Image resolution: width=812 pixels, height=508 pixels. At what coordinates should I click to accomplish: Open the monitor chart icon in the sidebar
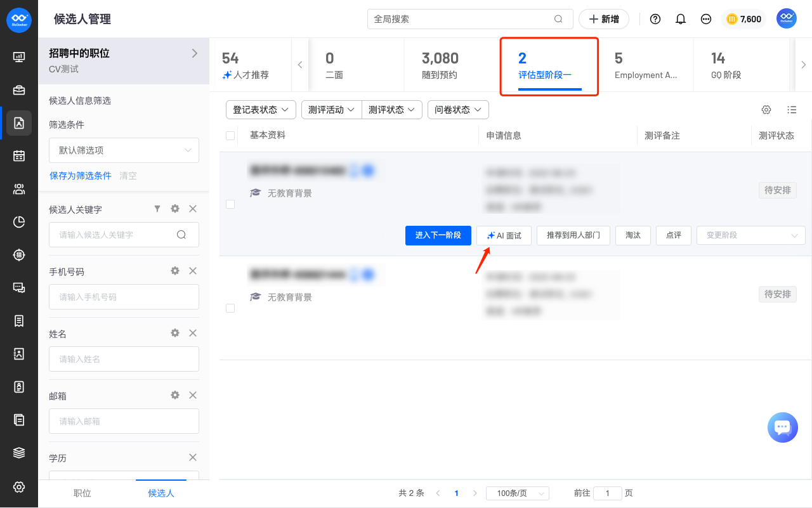19,57
